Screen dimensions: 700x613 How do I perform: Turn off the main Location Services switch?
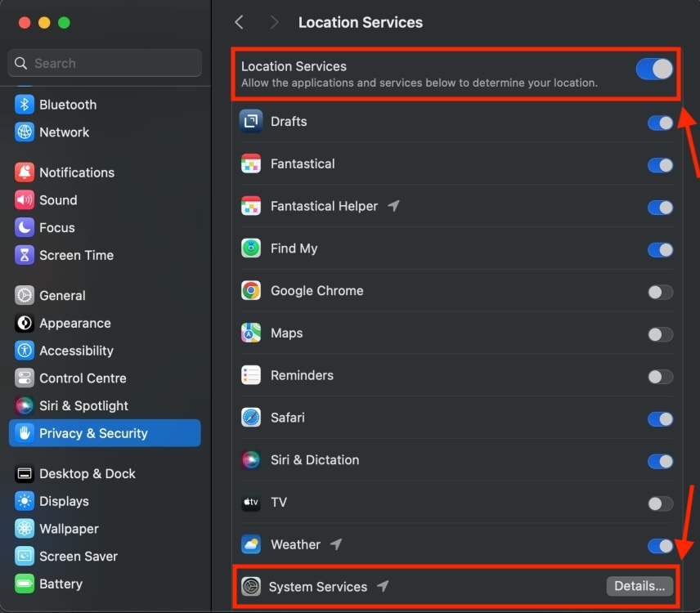coord(654,69)
